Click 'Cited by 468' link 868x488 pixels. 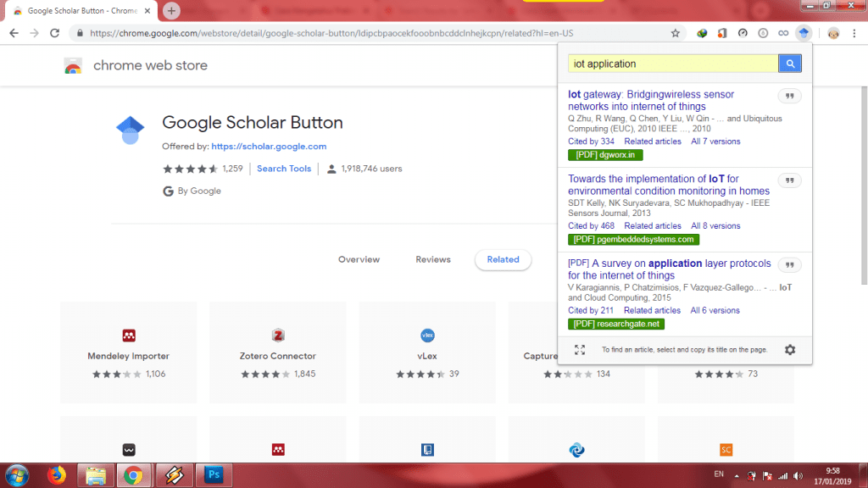click(591, 226)
